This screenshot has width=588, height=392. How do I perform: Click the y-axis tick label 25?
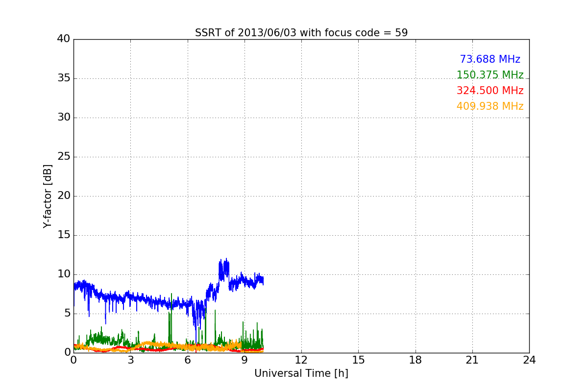pyautogui.click(x=64, y=157)
